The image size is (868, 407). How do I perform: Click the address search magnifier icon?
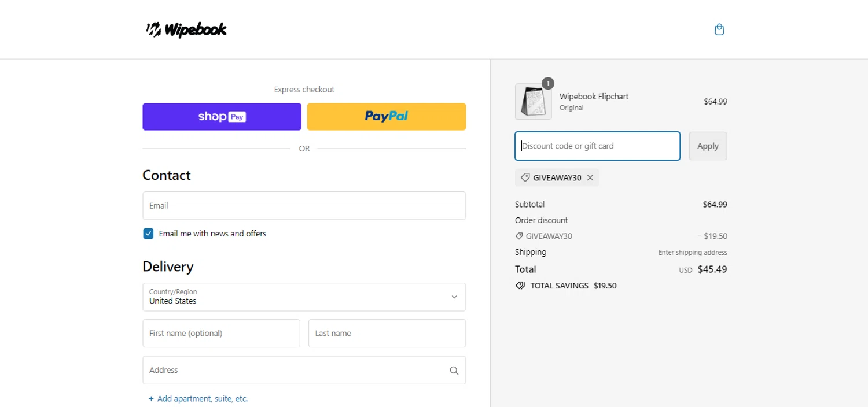[454, 371]
